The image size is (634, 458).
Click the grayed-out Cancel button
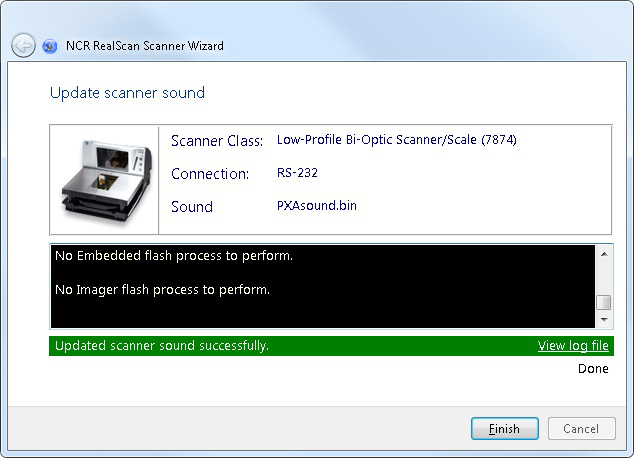(x=581, y=429)
